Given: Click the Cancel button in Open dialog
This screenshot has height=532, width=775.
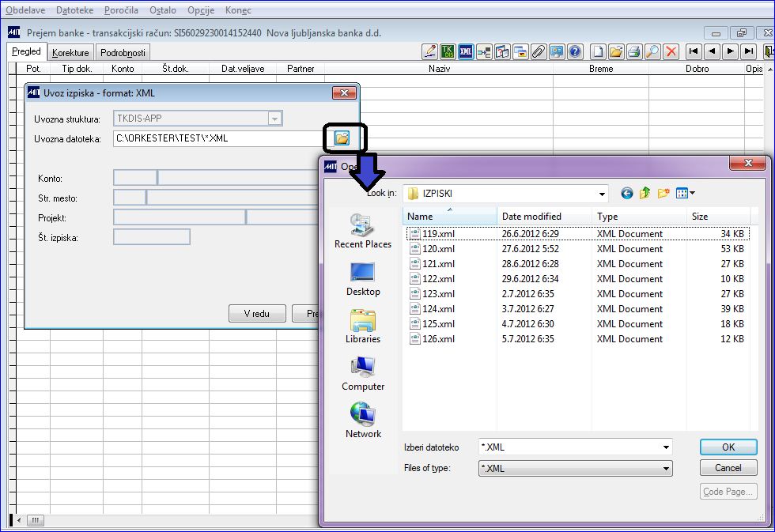Looking at the screenshot, I should 728,468.
